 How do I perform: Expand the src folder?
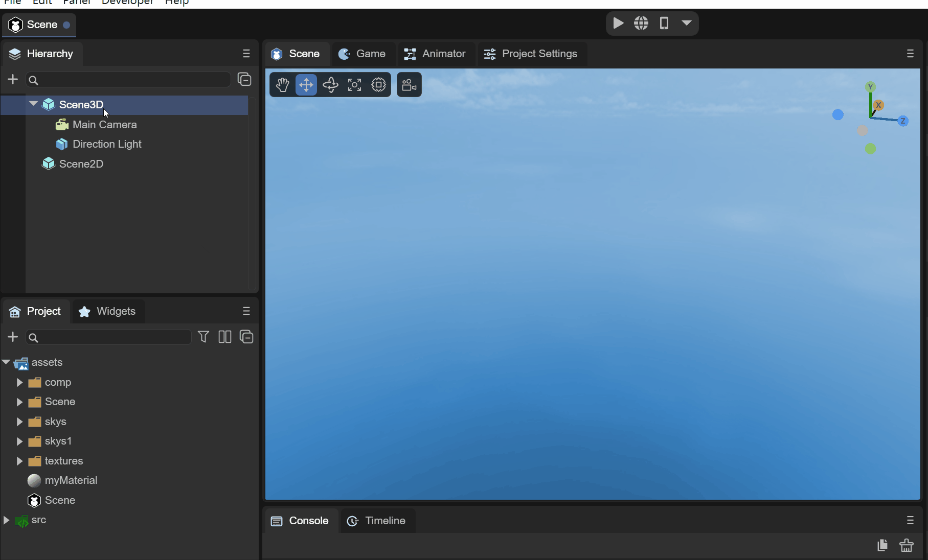tap(6, 520)
